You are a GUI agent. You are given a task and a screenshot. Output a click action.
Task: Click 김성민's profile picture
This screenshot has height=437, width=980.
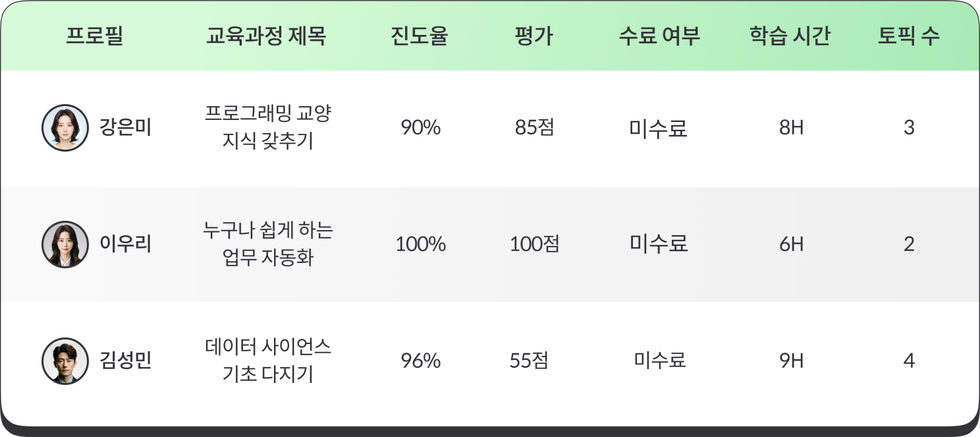point(65,361)
